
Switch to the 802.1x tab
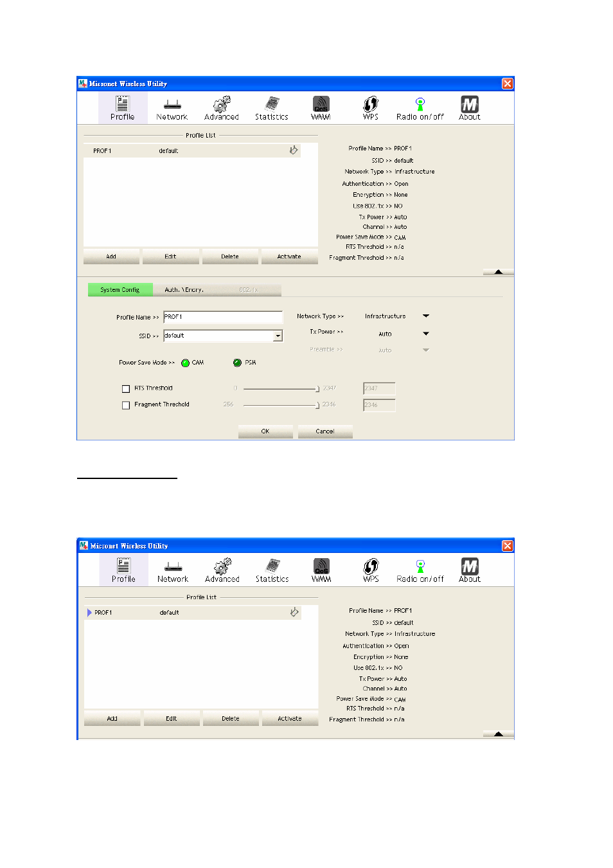(x=249, y=290)
